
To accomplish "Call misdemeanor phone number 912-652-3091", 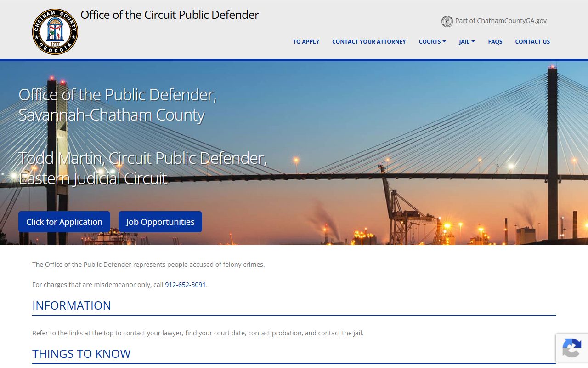I will point(186,285).
